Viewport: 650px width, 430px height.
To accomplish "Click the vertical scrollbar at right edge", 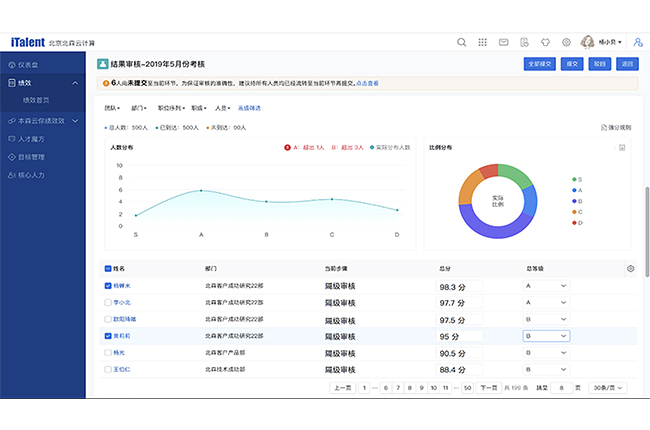I will click(x=647, y=232).
